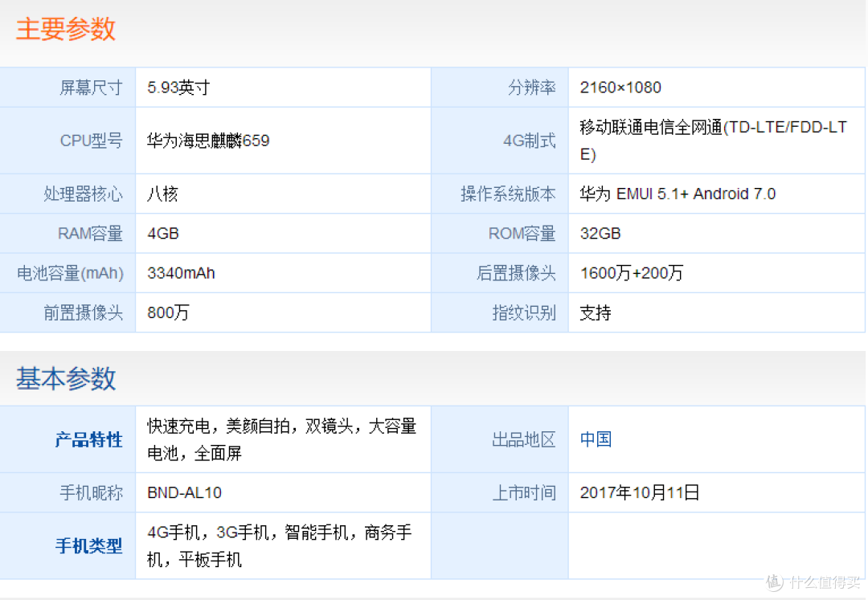Select the 上市时间 label

click(524, 492)
